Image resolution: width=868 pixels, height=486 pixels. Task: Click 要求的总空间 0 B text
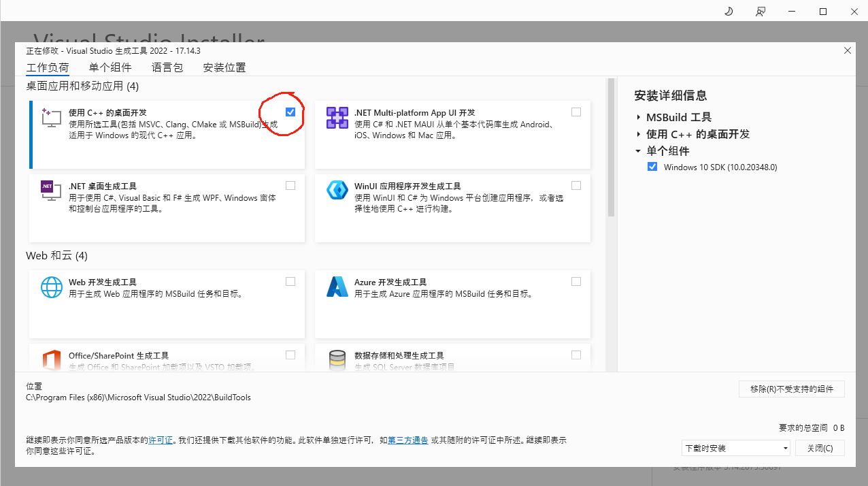pos(812,428)
